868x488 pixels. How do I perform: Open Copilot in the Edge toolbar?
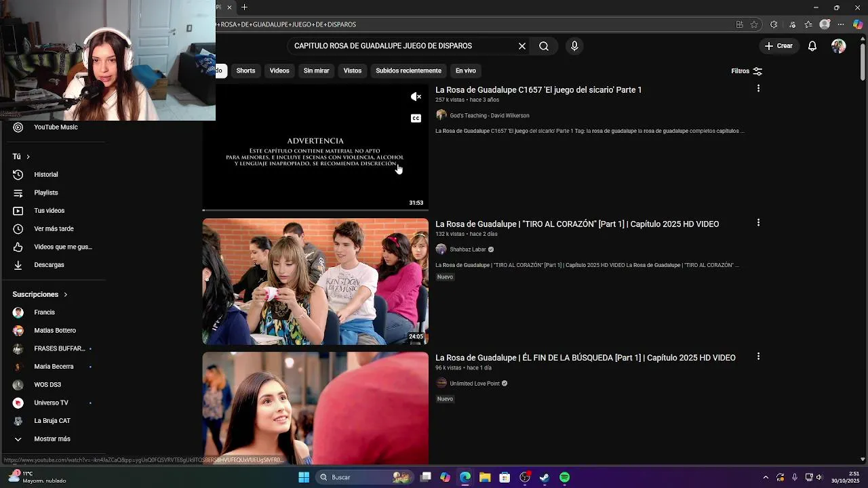click(858, 24)
